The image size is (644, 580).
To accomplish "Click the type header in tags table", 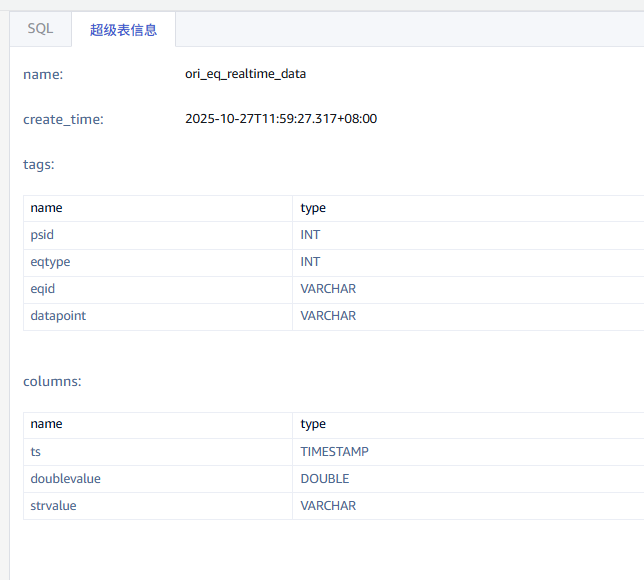I will (x=313, y=208).
